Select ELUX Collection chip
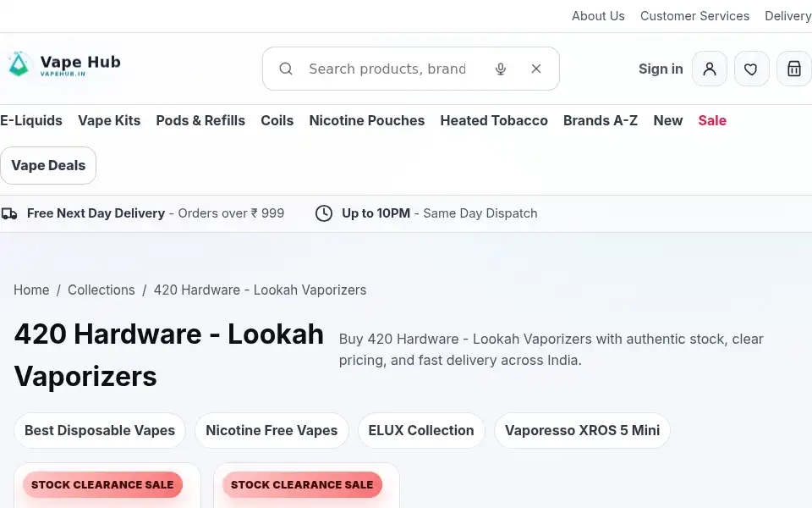This screenshot has width=812, height=508. [421, 430]
